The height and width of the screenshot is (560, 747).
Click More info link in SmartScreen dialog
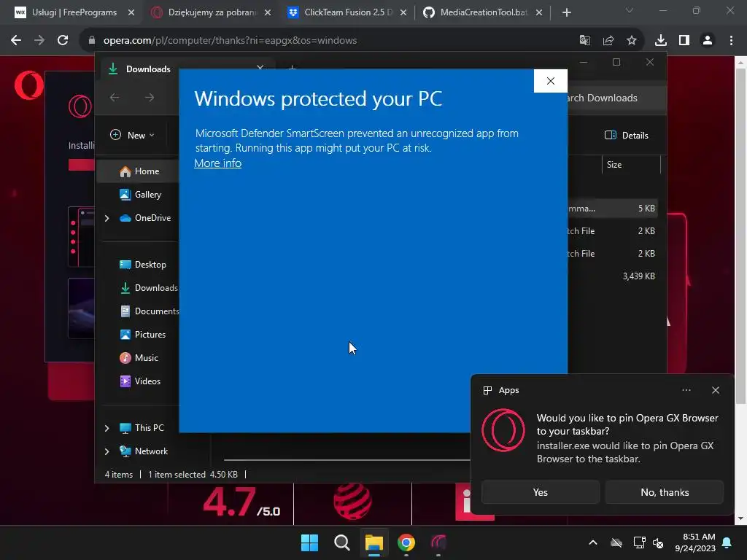(217, 163)
